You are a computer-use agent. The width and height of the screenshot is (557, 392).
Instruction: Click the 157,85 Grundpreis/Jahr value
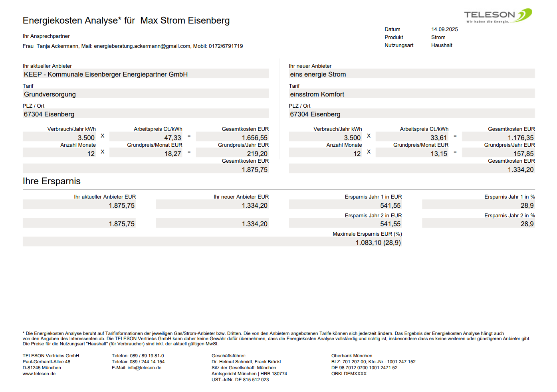tap(523, 154)
